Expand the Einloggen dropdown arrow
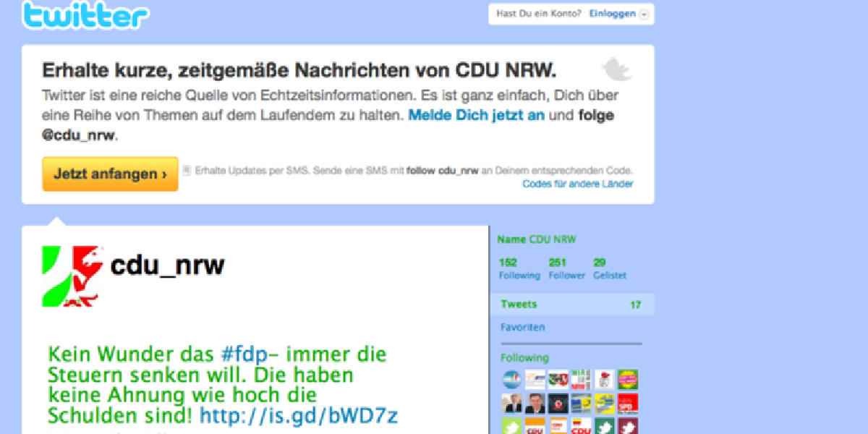This screenshot has width=868, height=434. coord(644,14)
